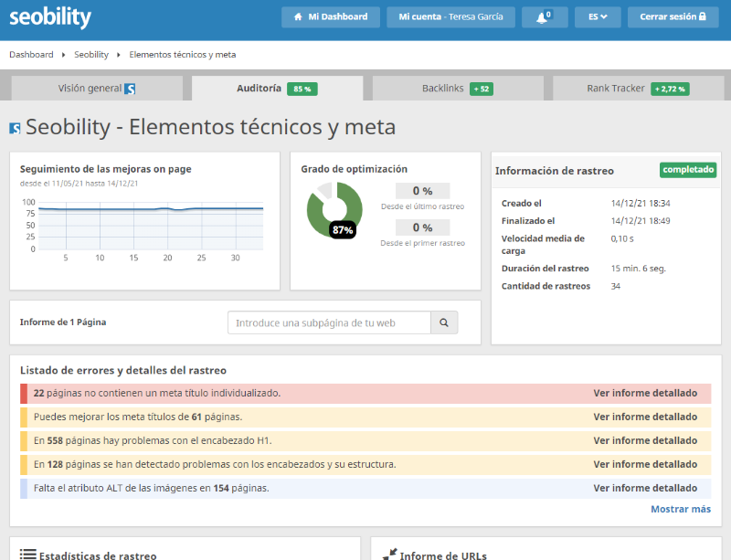Click Cerrar sesión button
The width and height of the screenshot is (731, 560).
(673, 16)
